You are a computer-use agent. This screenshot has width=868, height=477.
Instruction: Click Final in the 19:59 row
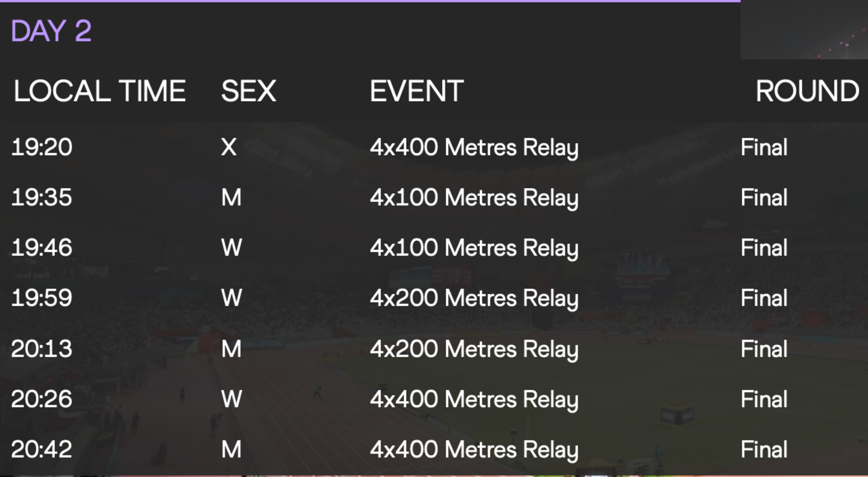click(764, 298)
